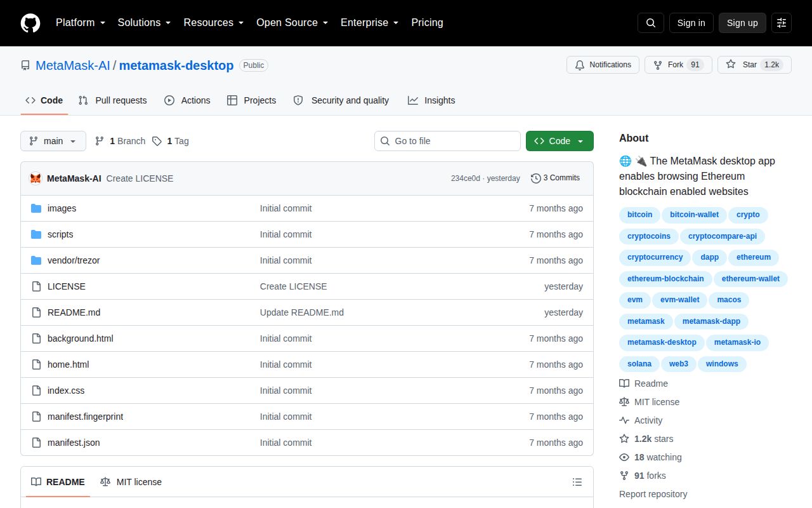Click the manifest.json file icon
Viewport: 812px width, 508px height.
(x=36, y=443)
